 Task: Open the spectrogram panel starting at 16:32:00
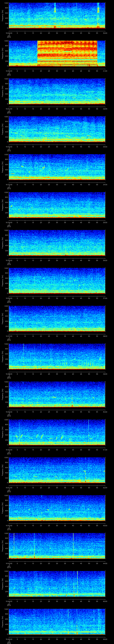[57, 129]
